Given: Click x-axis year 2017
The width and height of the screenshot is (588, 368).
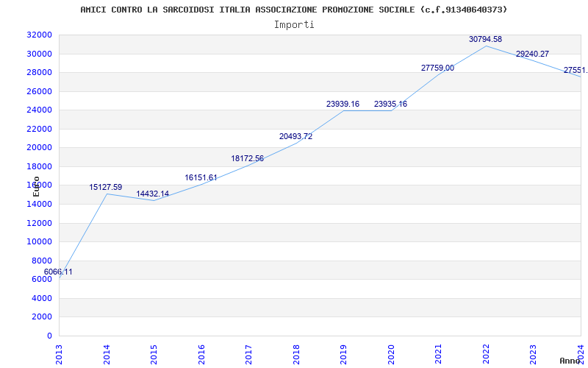Looking at the screenshot, I should click(248, 355).
